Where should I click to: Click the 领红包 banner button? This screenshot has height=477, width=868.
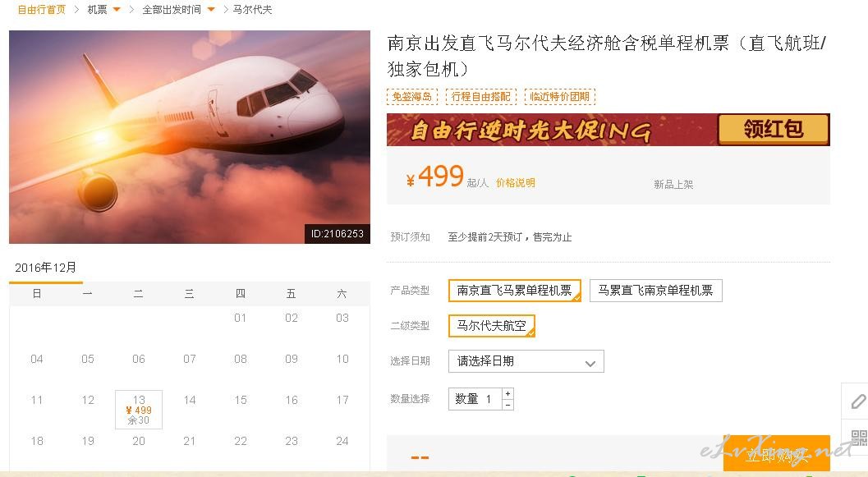(774, 130)
